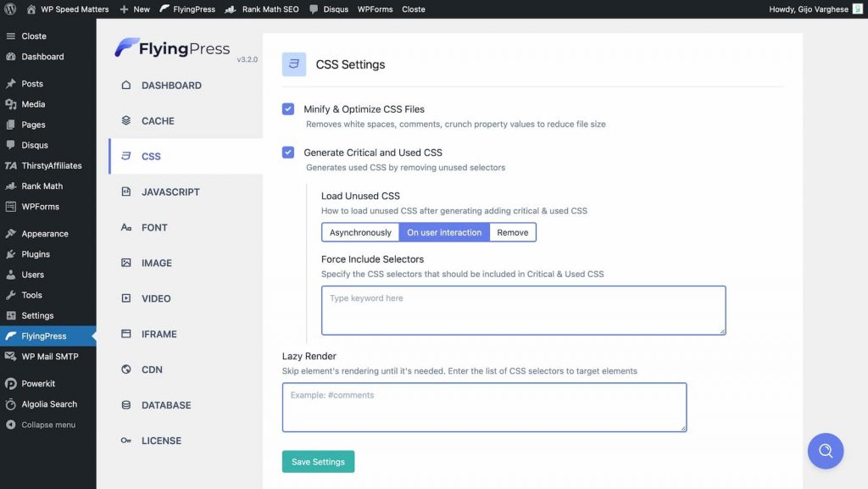Image resolution: width=868 pixels, height=489 pixels.
Task: Click Save Settings
Action: click(318, 462)
